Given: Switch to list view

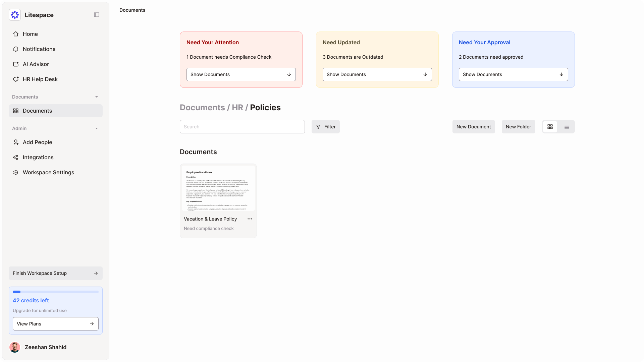Looking at the screenshot, I should pyautogui.click(x=567, y=127).
